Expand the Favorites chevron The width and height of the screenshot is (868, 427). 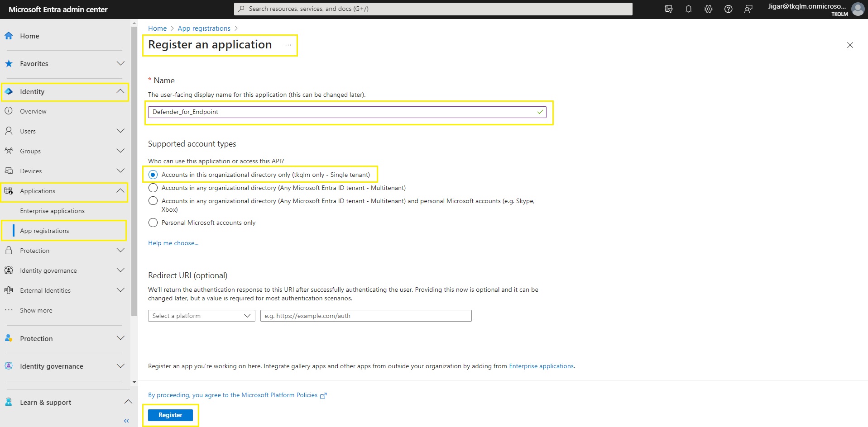(x=120, y=63)
